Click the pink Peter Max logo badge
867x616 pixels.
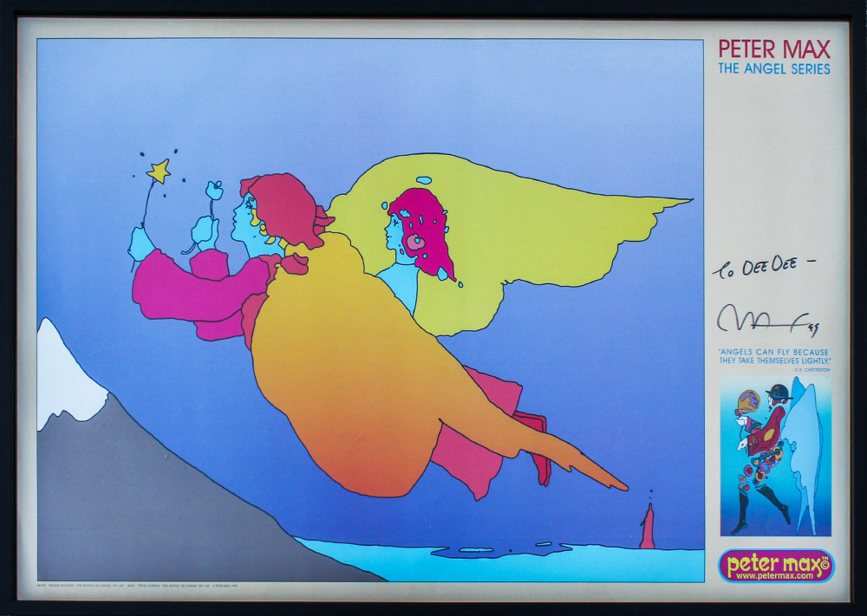(776, 565)
